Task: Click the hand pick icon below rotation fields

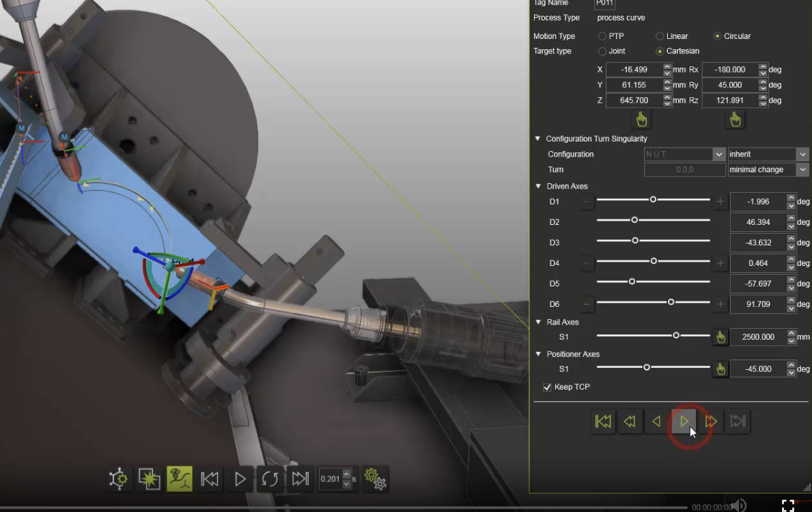Action: click(x=735, y=120)
